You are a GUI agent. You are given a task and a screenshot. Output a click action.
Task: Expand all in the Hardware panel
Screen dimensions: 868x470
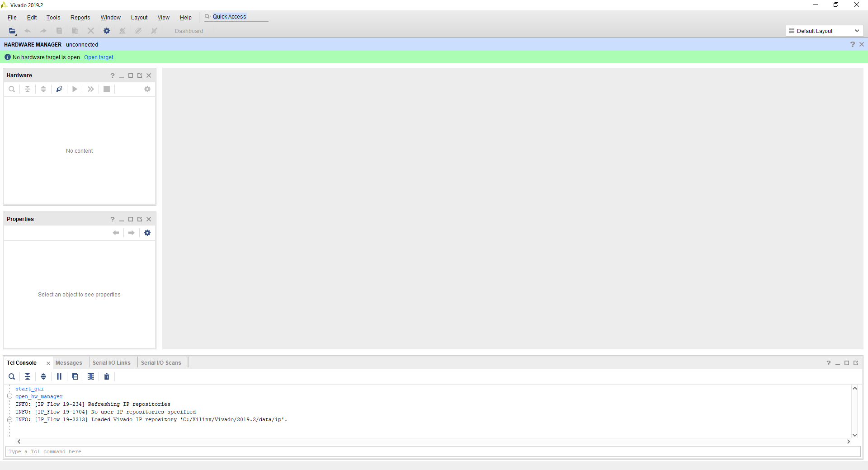[x=43, y=89]
